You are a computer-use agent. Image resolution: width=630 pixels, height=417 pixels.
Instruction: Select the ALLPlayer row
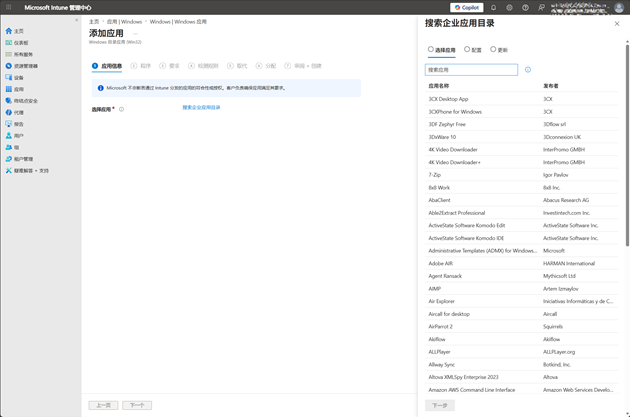pos(522,352)
